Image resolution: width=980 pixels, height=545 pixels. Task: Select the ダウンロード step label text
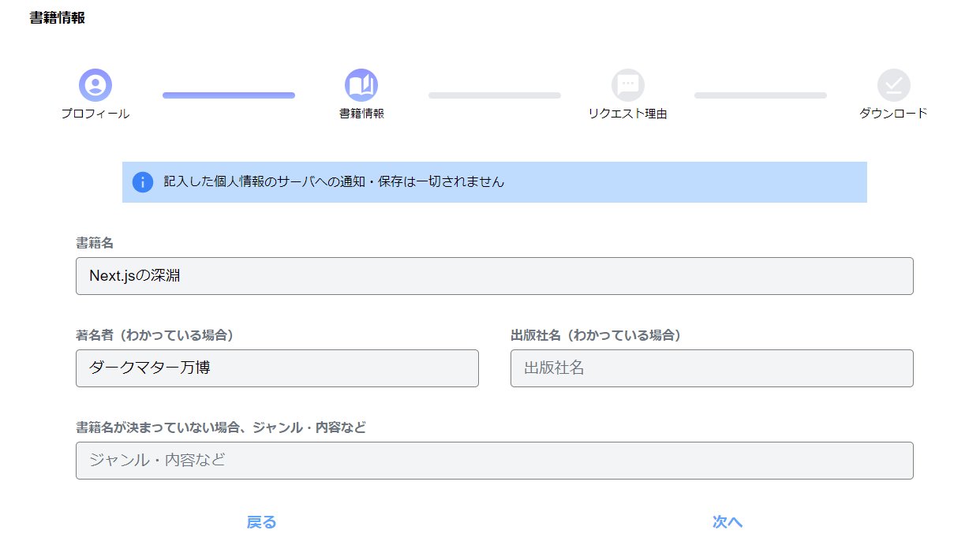click(x=893, y=114)
